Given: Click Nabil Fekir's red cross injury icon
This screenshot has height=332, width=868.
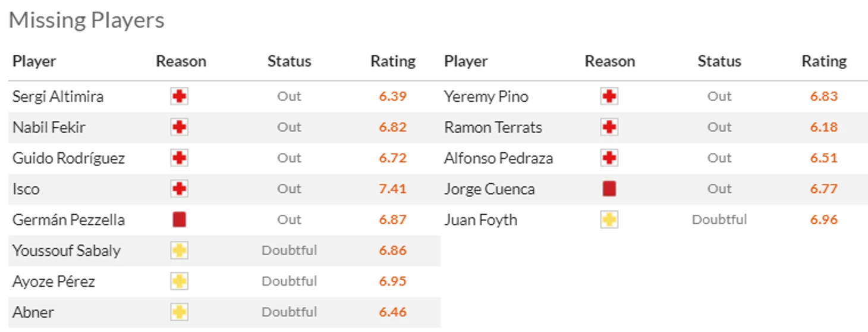Looking at the screenshot, I should [x=180, y=127].
